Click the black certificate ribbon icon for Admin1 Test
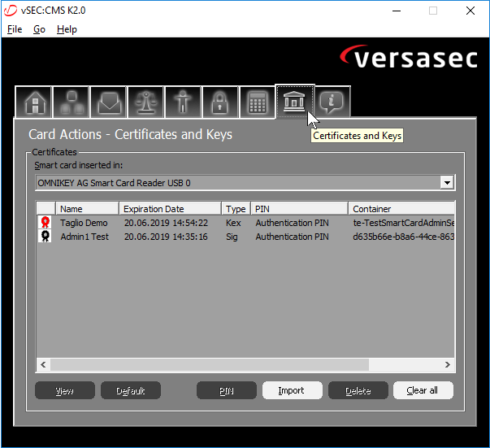The image size is (490, 448). pyautogui.click(x=46, y=237)
